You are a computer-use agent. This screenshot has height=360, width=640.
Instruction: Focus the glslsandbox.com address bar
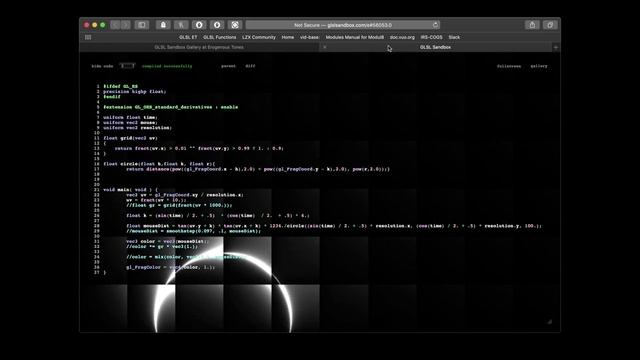pos(343,25)
